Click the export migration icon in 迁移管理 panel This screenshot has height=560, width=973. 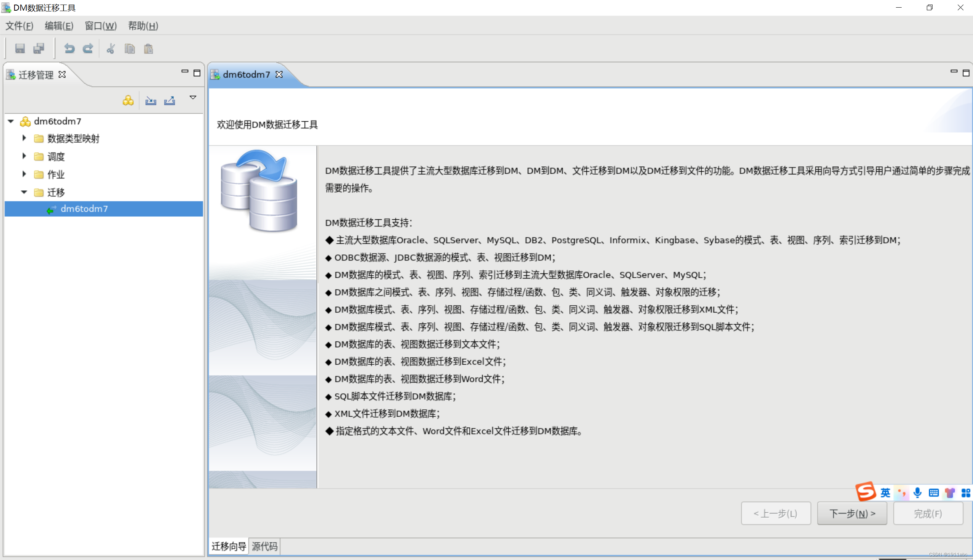[x=169, y=100]
